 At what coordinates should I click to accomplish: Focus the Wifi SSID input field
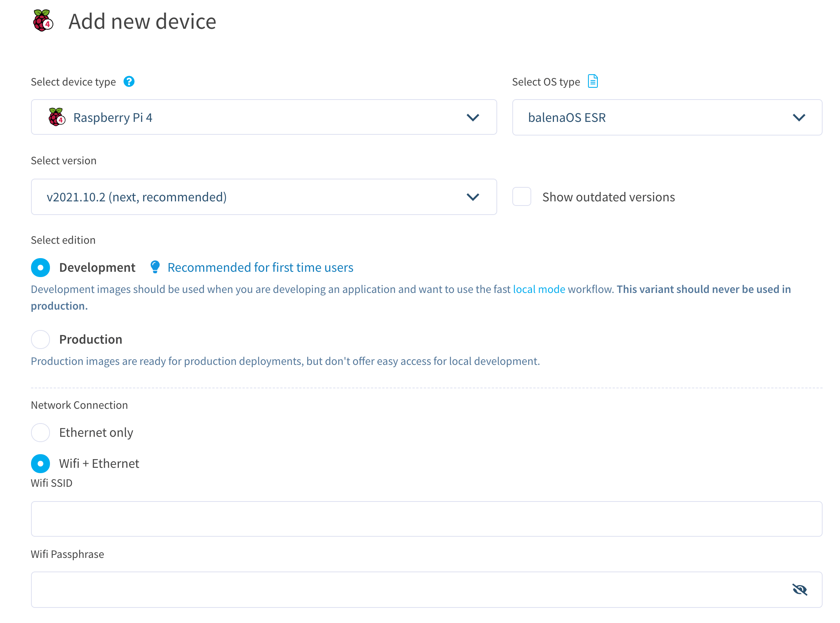pyautogui.click(x=426, y=519)
